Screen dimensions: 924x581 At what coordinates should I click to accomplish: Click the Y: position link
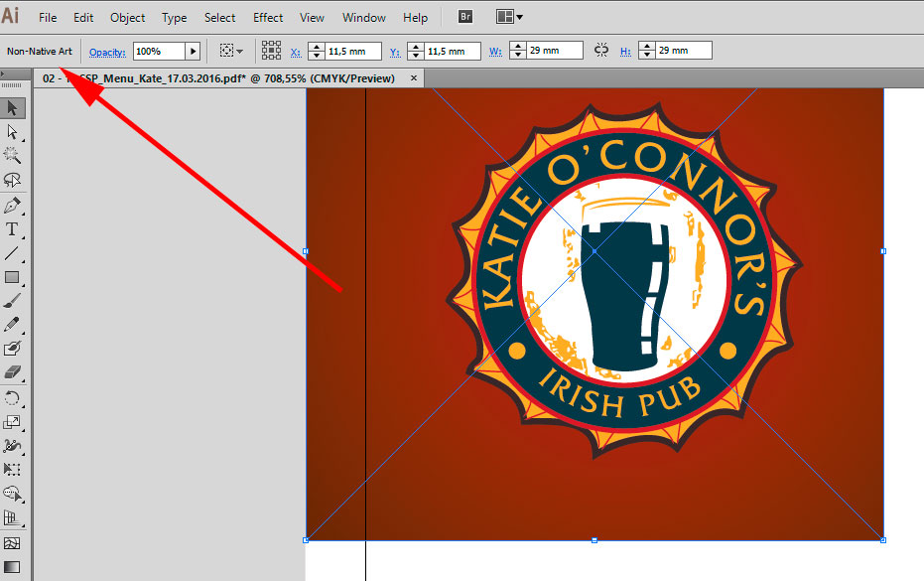coord(395,52)
